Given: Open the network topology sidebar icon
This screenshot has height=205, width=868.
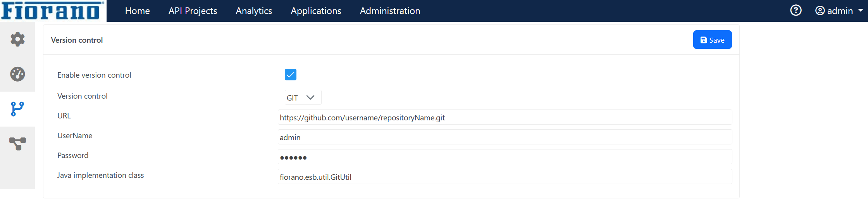Looking at the screenshot, I should point(17,144).
